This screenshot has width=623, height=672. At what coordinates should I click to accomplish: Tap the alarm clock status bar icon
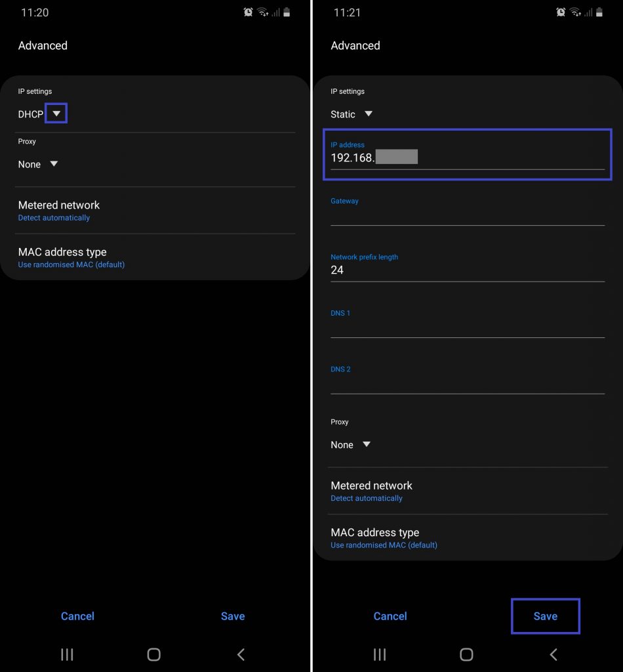pos(248,12)
